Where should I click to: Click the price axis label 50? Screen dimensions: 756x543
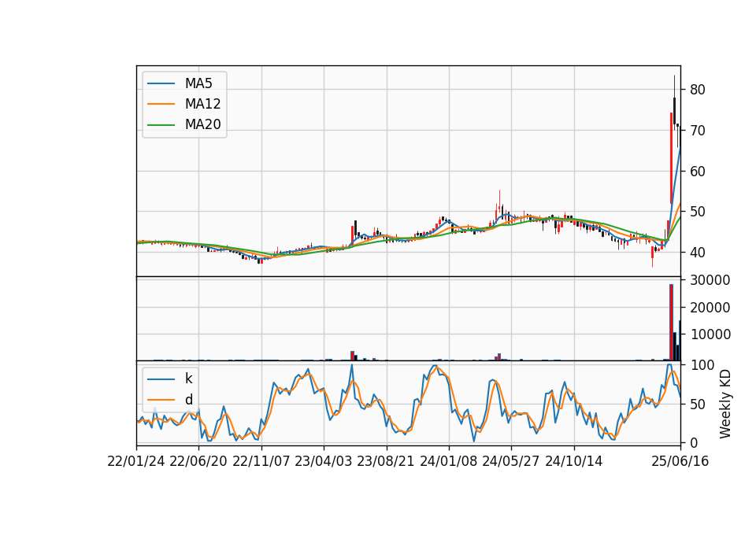tap(698, 212)
